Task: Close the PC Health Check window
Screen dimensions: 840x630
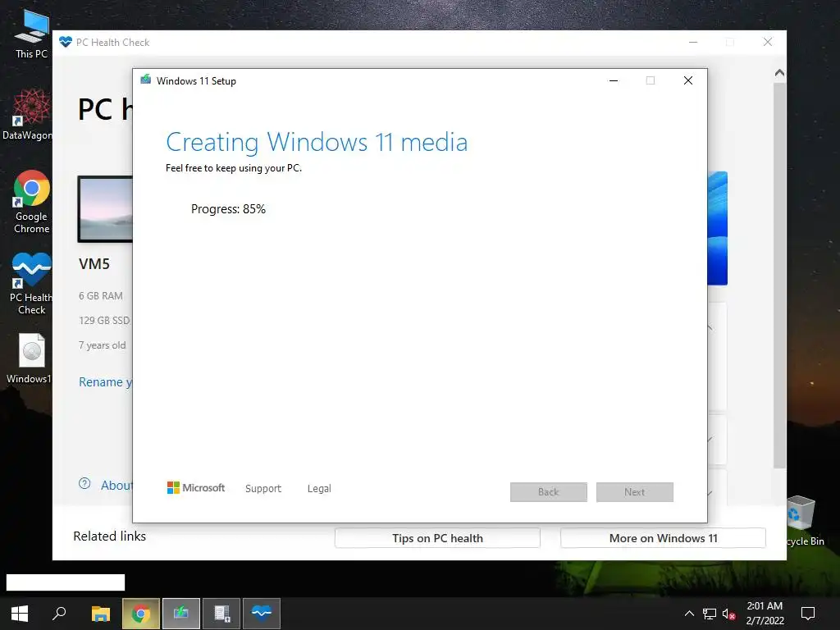Action: pos(768,42)
